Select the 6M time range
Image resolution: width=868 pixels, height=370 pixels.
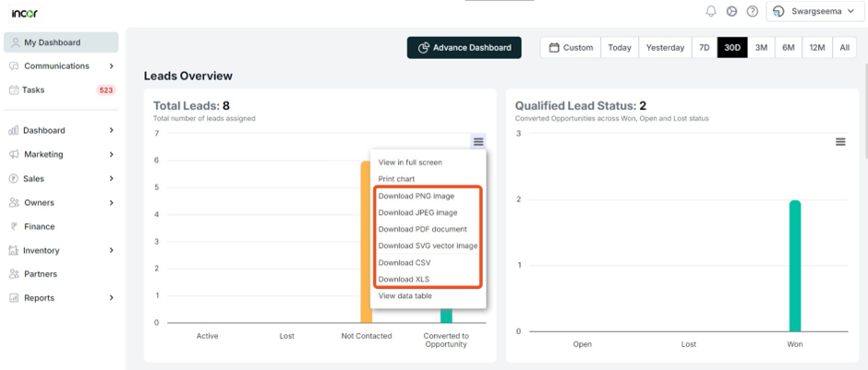[x=789, y=48]
